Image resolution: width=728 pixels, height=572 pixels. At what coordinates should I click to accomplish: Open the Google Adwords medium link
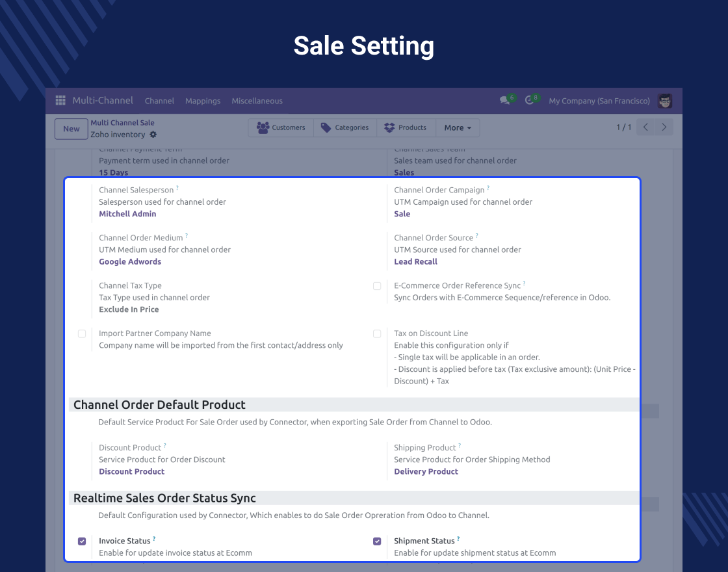(x=130, y=261)
